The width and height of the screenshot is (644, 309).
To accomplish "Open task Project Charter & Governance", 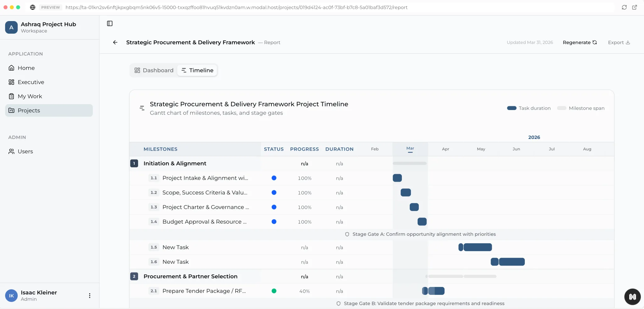I will click(x=206, y=207).
